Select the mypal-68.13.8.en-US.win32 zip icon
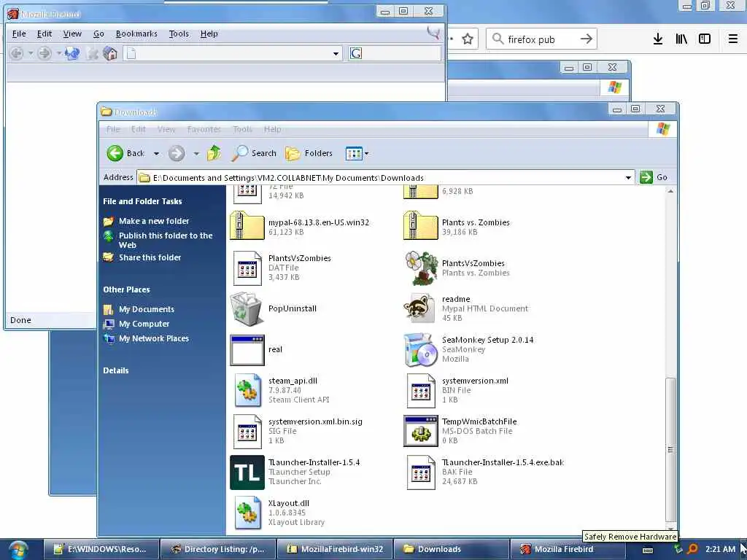Viewport: 747px width, 560px height. tap(247, 226)
